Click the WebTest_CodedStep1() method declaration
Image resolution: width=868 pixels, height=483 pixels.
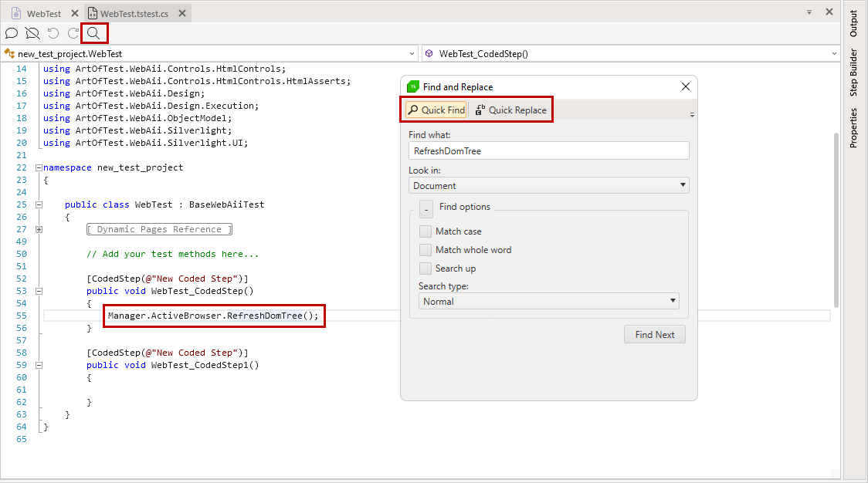pyautogui.click(x=173, y=365)
